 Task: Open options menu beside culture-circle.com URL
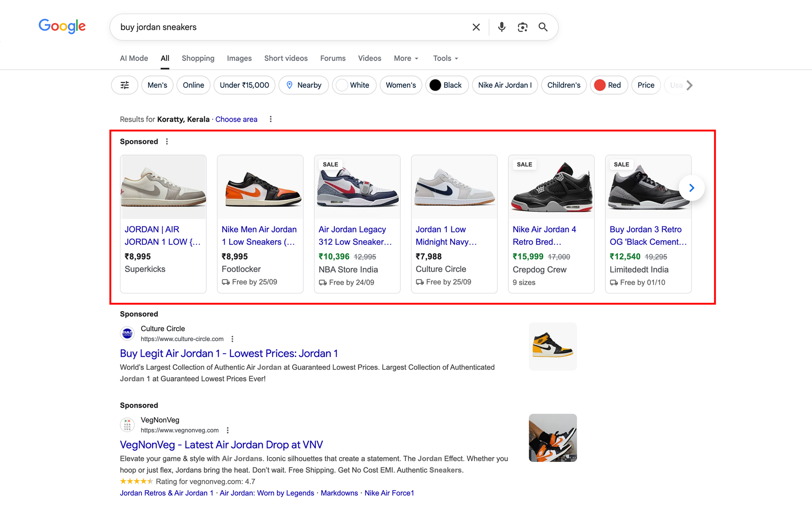pos(232,339)
